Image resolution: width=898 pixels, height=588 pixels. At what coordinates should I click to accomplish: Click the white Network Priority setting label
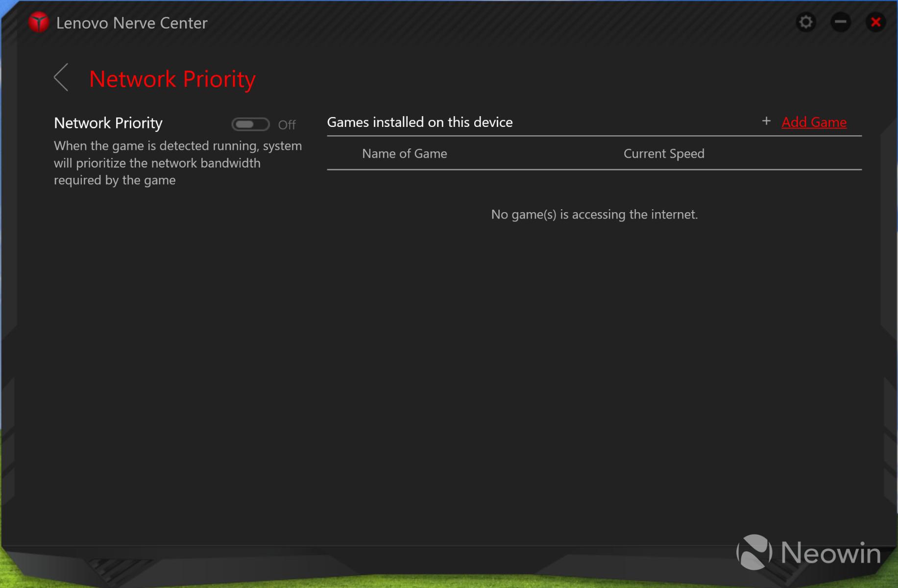coord(108,123)
